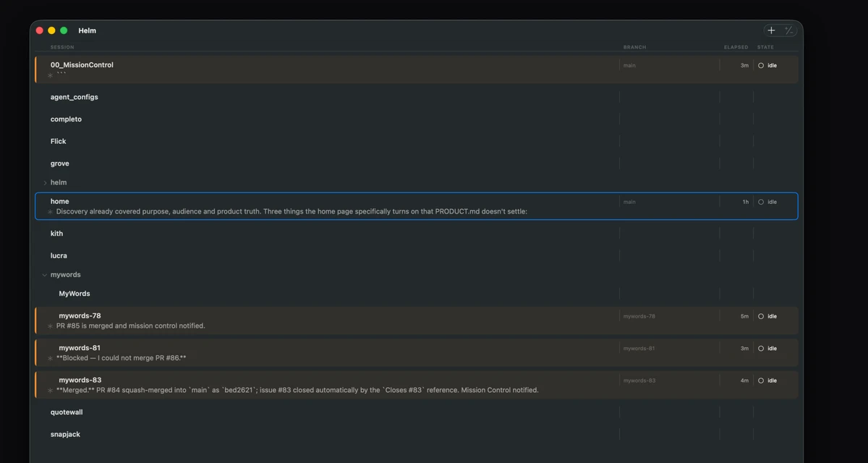
Task: Select the home session name
Action: [60, 201]
